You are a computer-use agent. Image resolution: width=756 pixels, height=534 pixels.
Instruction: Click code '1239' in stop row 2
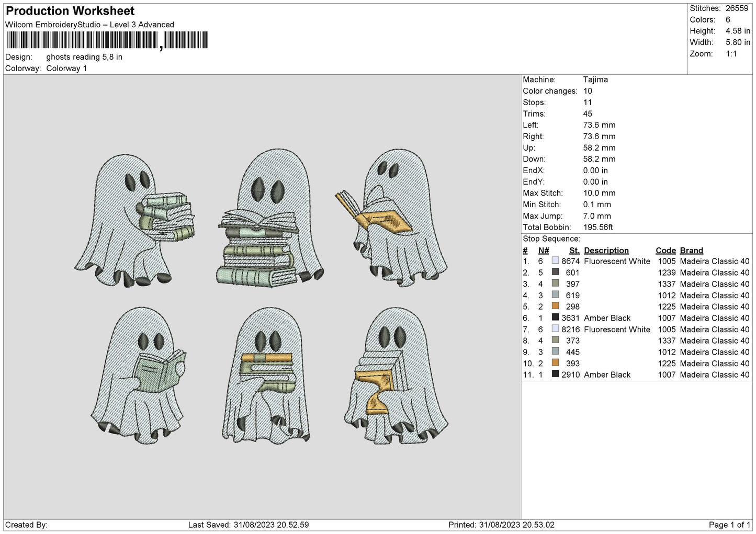tap(667, 272)
